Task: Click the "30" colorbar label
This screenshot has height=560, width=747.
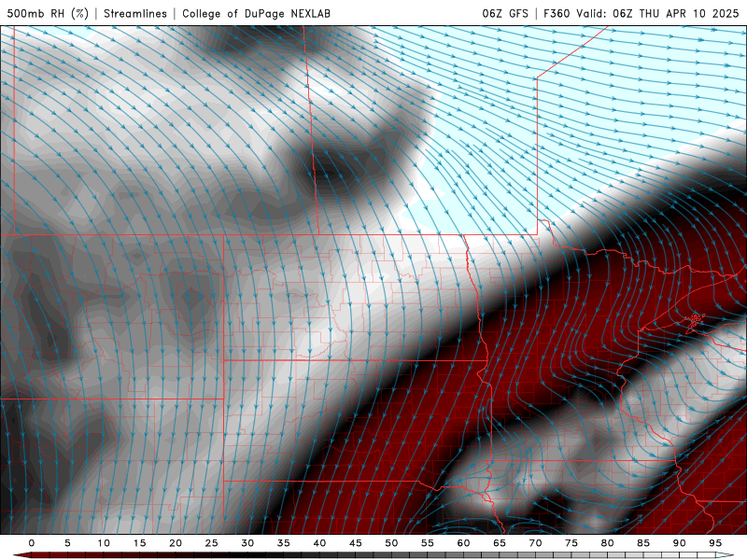Action: click(x=247, y=543)
